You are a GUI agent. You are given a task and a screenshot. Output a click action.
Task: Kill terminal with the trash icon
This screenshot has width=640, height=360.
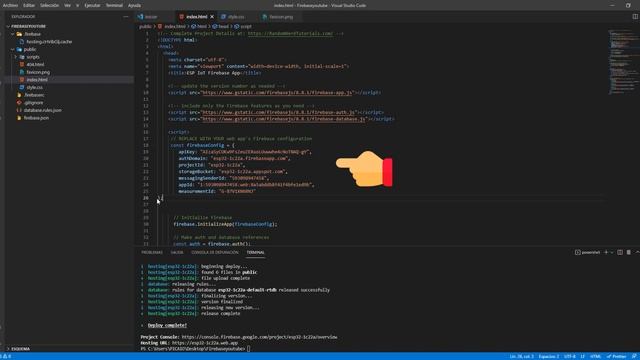coord(629,253)
